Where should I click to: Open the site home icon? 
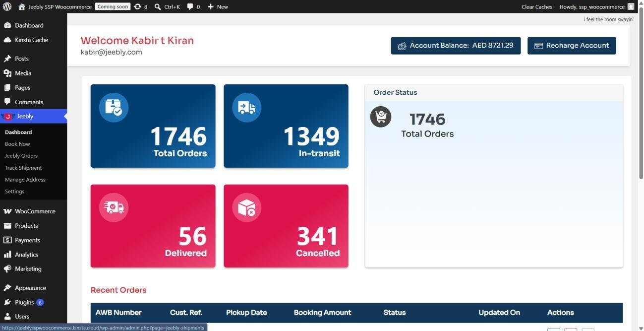click(22, 6)
